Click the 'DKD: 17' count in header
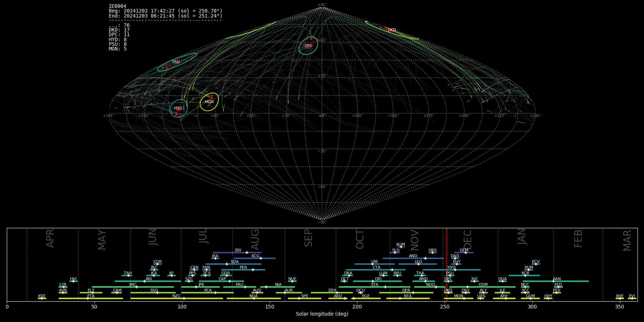Image resolution: width=644 pixels, height=322 pixels. point(119,30)
